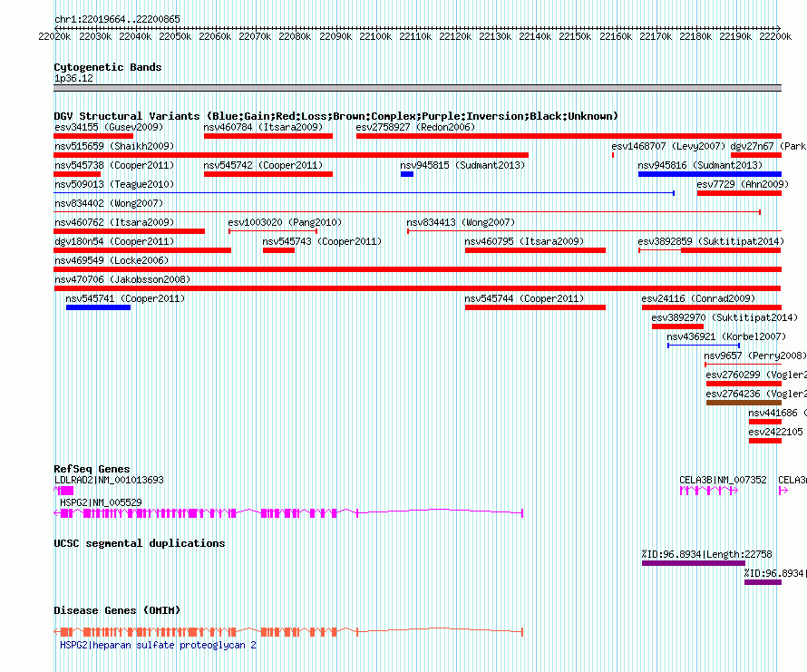
Task: Click the 22150k ruler tick label
Action: coord(575,36)
